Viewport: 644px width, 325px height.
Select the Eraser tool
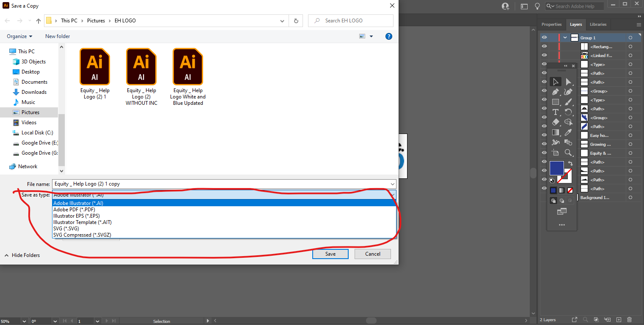[x=556, y=122]
